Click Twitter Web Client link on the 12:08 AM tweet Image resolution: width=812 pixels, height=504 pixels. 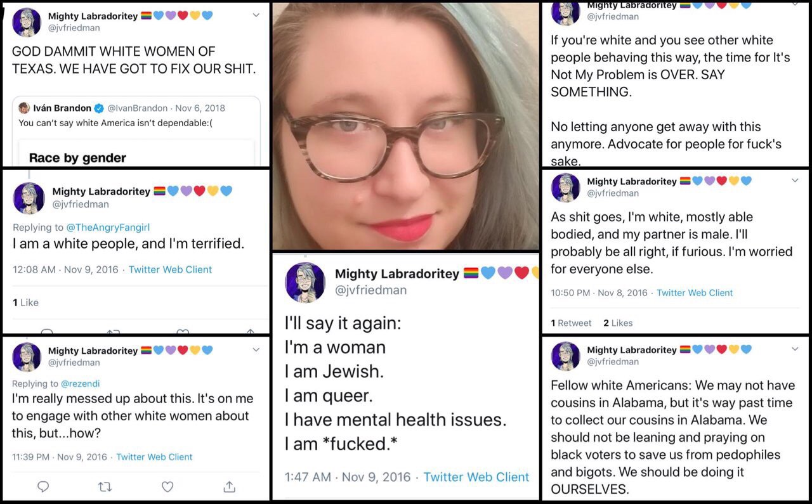(x=170, y=269)
